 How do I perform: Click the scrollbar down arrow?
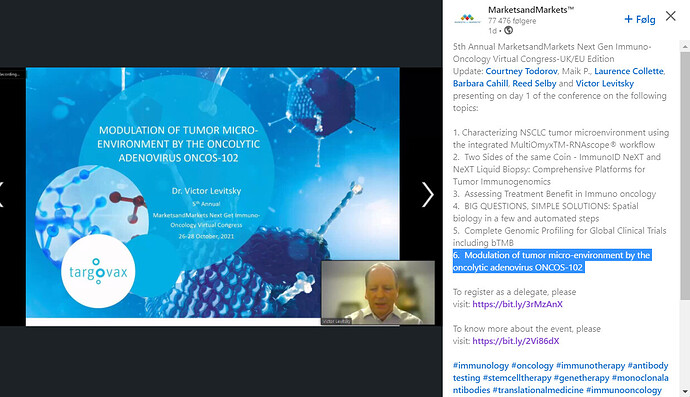click(685, 391)
